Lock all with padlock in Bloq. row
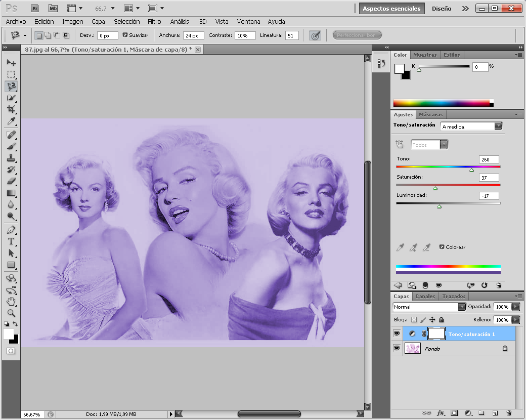Viewport: 526px width, 420px height. (x=442, y=320)
